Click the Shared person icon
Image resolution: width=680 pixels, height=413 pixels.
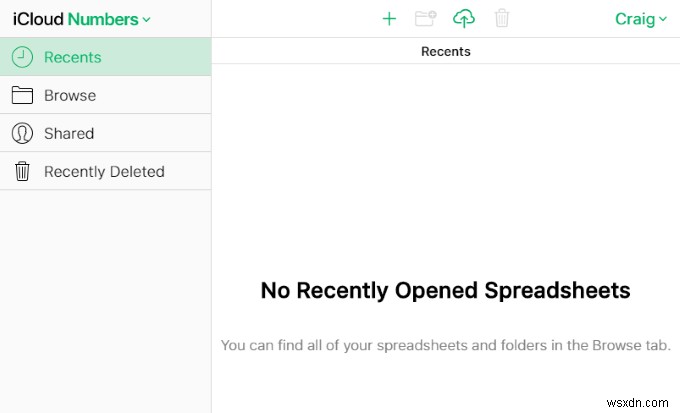[22, 133]
